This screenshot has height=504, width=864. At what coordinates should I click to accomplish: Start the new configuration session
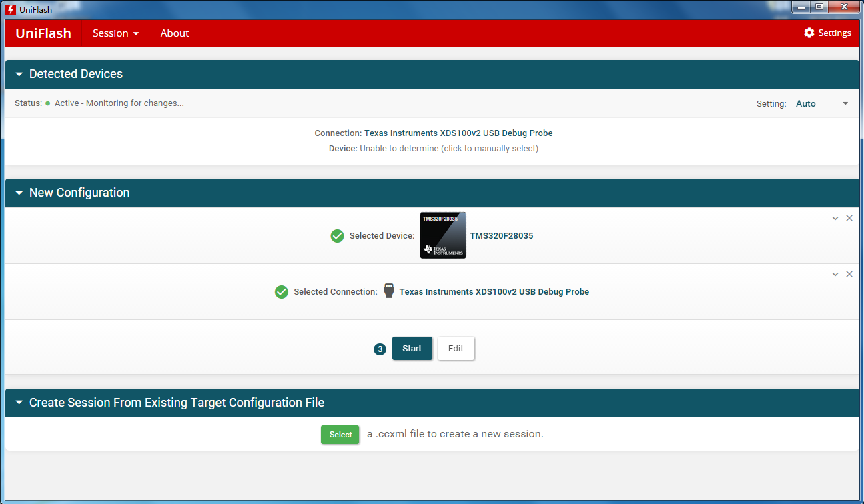[x=412, y=349]
